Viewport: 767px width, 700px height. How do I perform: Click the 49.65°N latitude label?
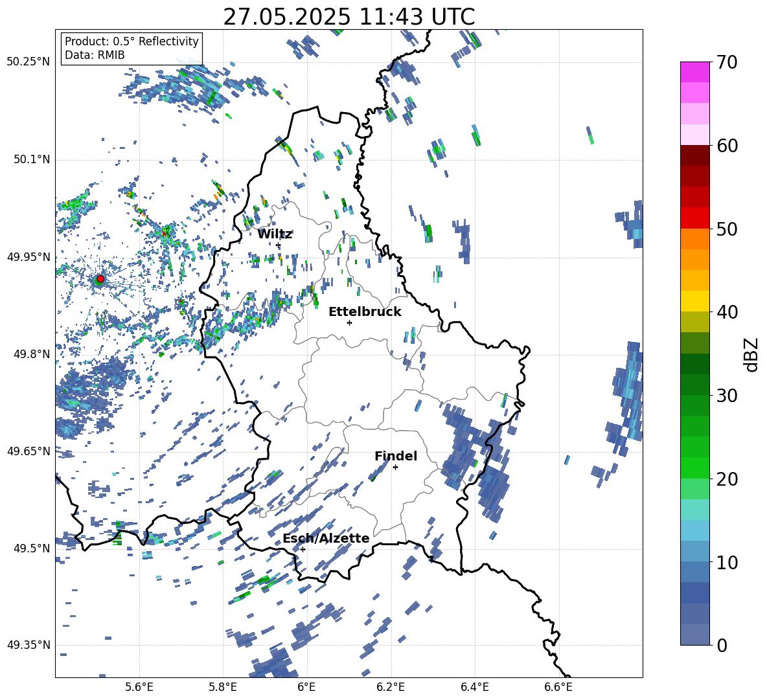pos(29,451)
